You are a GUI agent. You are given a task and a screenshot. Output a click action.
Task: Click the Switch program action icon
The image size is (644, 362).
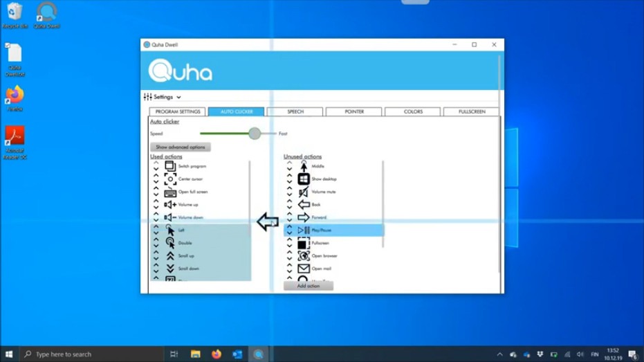pos(170,166)
